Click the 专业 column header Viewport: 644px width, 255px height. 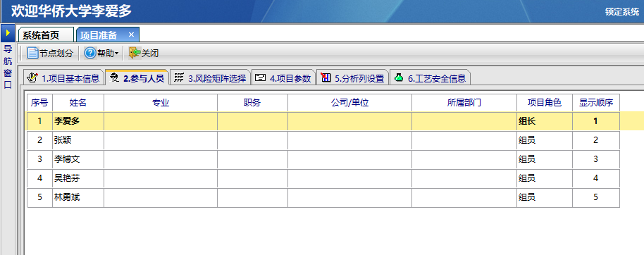[x=161, y=103]
